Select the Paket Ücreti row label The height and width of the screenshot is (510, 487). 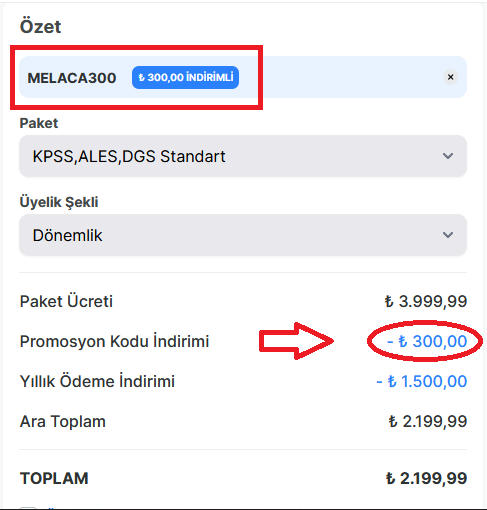point(66,301)
